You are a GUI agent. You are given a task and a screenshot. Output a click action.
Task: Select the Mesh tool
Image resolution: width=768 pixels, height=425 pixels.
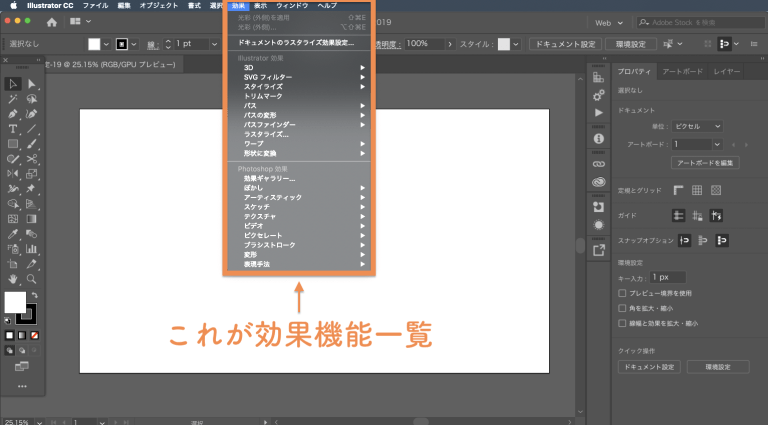pos(13,219)
